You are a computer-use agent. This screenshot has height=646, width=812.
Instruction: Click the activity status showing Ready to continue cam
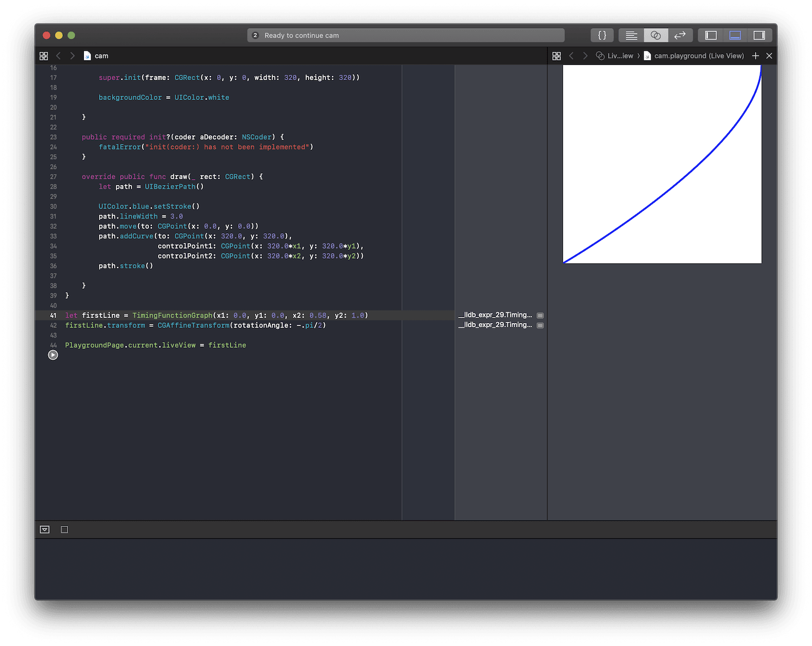coord(406,35)
